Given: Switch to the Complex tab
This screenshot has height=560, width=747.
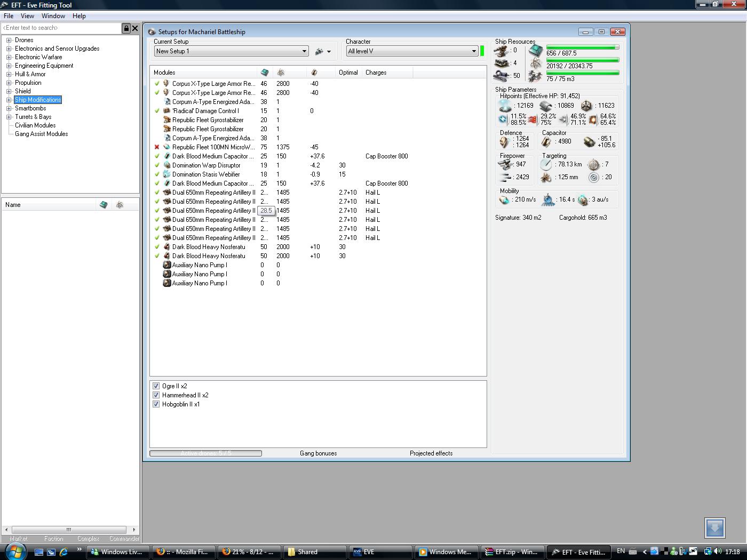Looking at the screenshot, I should [x=88, y=539].
